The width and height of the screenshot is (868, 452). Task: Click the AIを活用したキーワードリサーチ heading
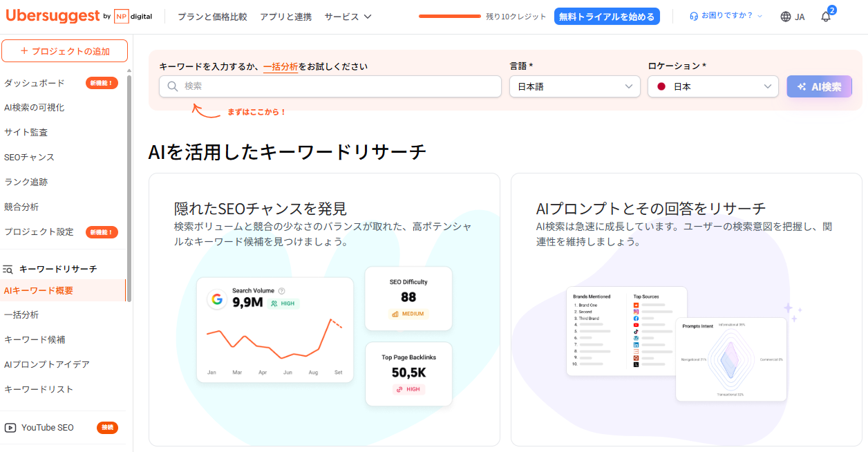287,153
